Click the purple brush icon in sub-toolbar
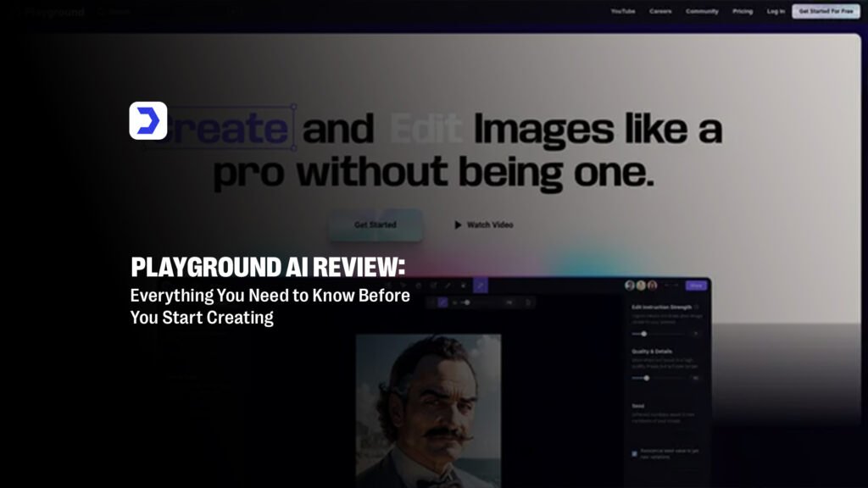Image resolution: width=868 pixels, height=488 pixels. [442, 302]
